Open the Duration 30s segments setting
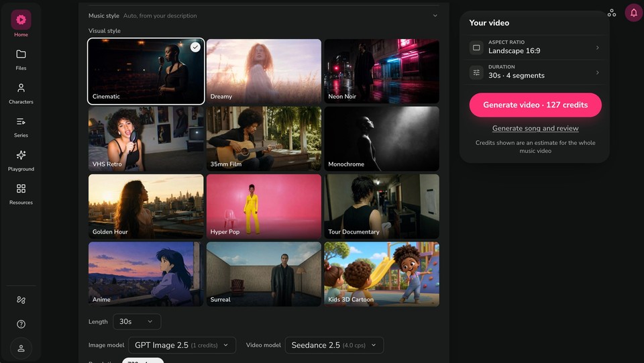Screen dimensions: 644x363 (535, 72)
